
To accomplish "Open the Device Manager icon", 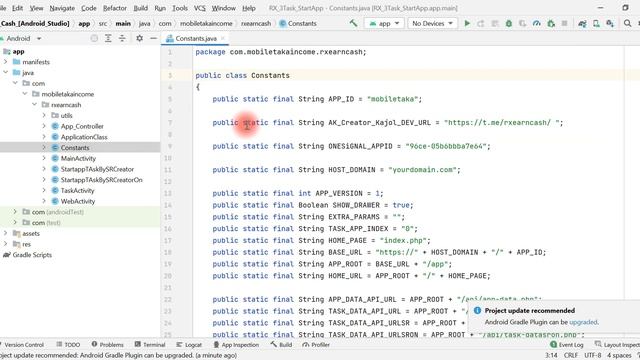I will coord(596,23).
